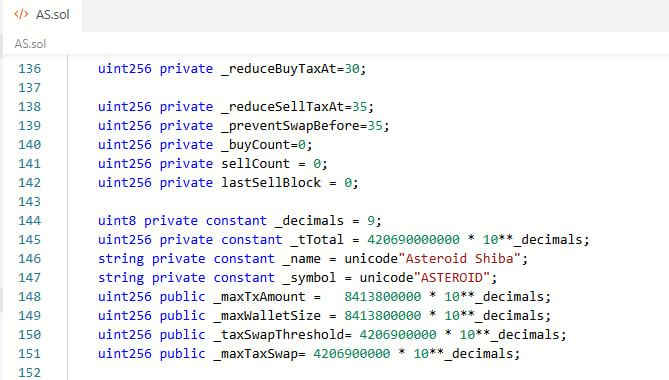Click the 'string' keyword on line 146

121,259
